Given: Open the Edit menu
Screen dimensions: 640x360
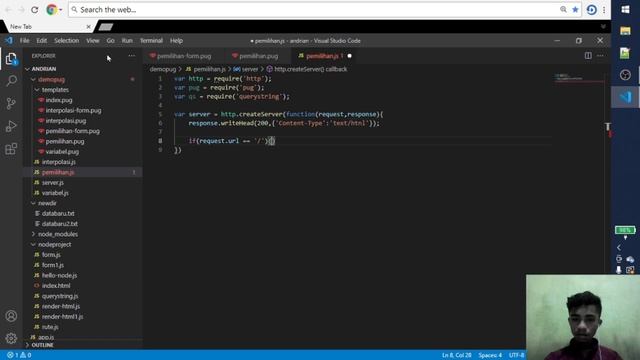Looking at the screenshot, I should (42, 40).
